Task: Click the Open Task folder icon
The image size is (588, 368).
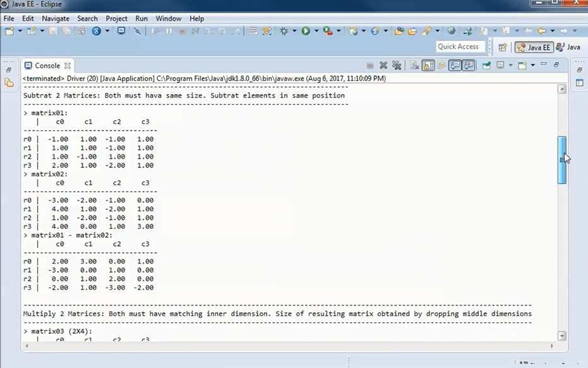Action: coord(412,31)
